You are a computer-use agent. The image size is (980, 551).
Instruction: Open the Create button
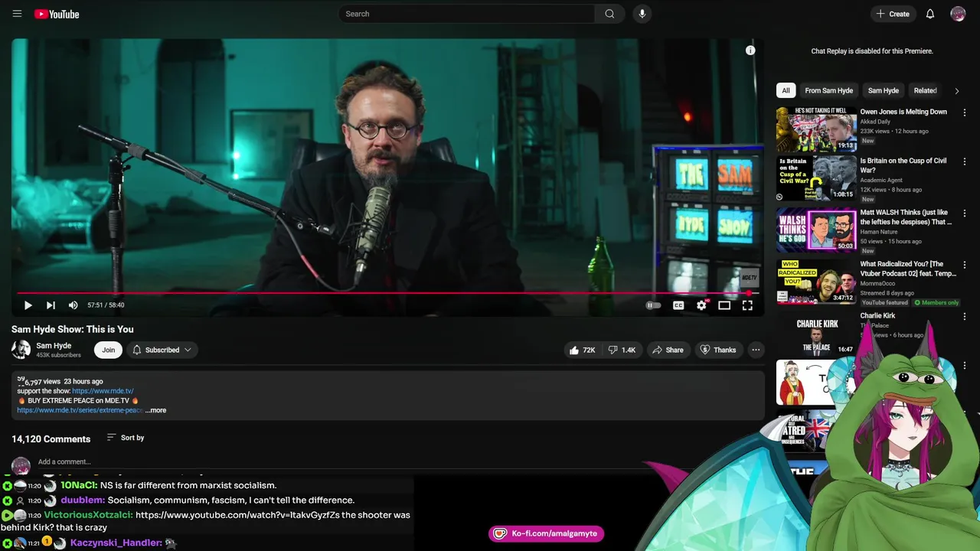coord(893,14)
